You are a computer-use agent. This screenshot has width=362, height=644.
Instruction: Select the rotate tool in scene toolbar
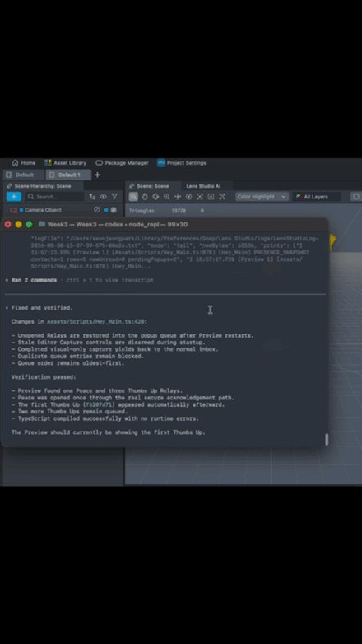pos(188,197)
